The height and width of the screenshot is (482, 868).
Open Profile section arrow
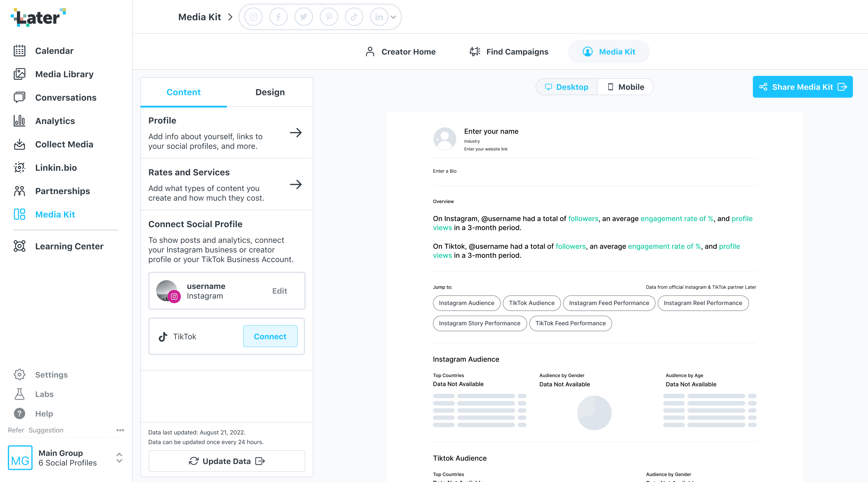point(295,133)
